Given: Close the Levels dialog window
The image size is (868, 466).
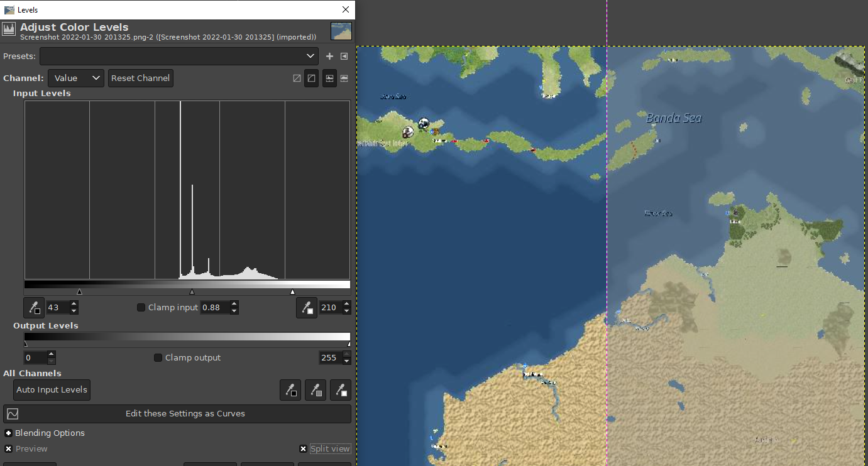Looking at the screenshot, I should pos(345,9).
